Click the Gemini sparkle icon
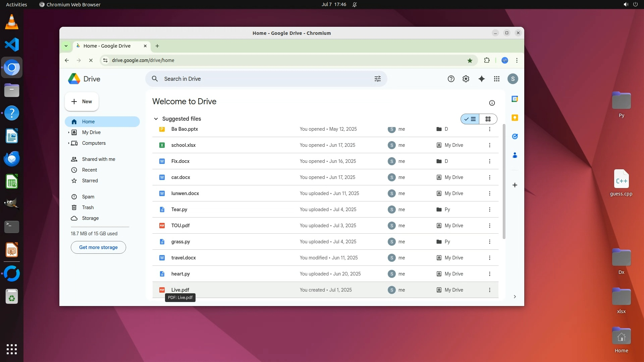This screenshot has width=644, height=362. click(x=481, y=79)
